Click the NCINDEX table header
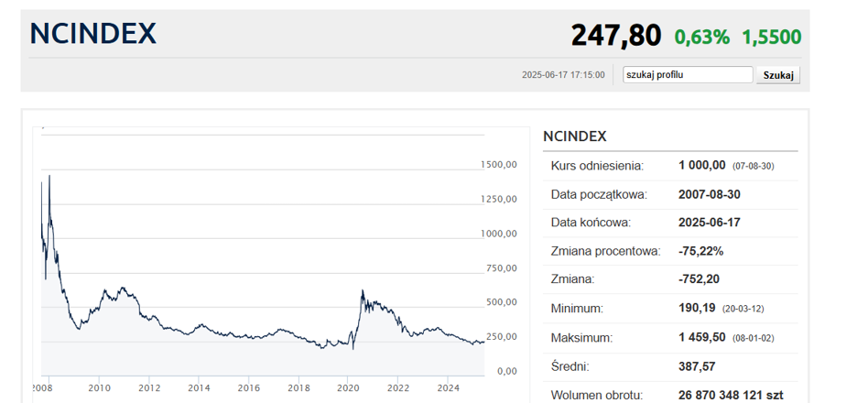 (575, 136)
